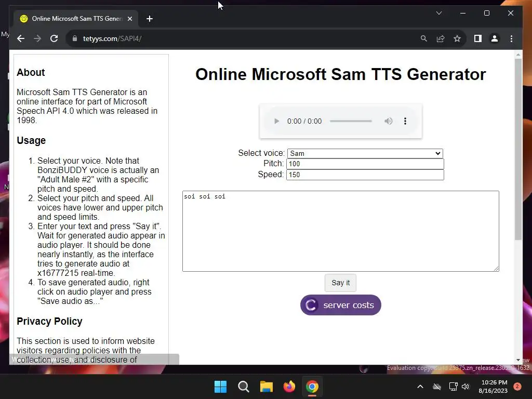Image resolution: width=532 pixels, height=399 pixels.
Task: Open the tab search chevron
Action: click(438, 13)
